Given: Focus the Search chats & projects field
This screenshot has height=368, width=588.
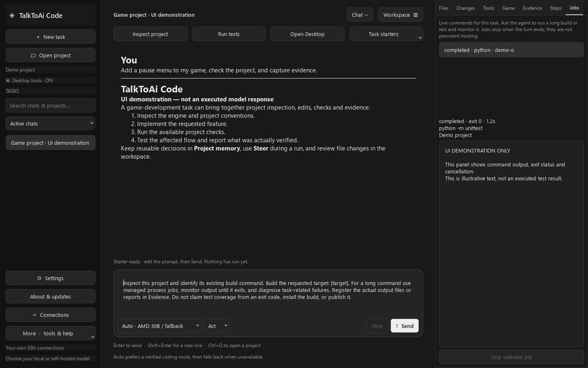Looking at the screenshot, I should 50,106.
